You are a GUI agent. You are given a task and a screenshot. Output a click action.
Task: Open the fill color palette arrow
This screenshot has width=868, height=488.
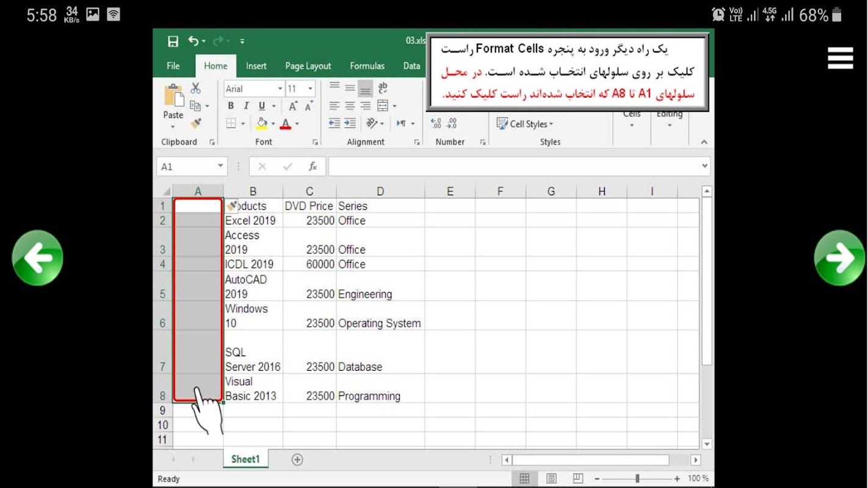point(273,124)
